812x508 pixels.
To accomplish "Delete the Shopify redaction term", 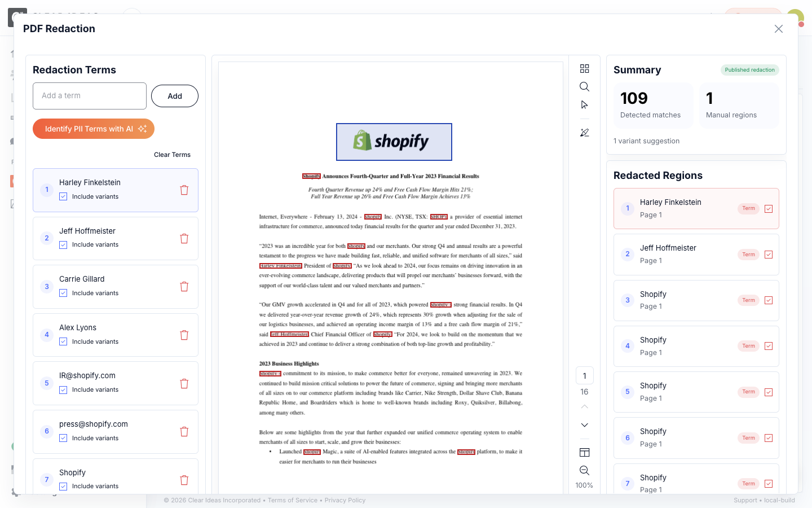I will click(x=184, y=480).
